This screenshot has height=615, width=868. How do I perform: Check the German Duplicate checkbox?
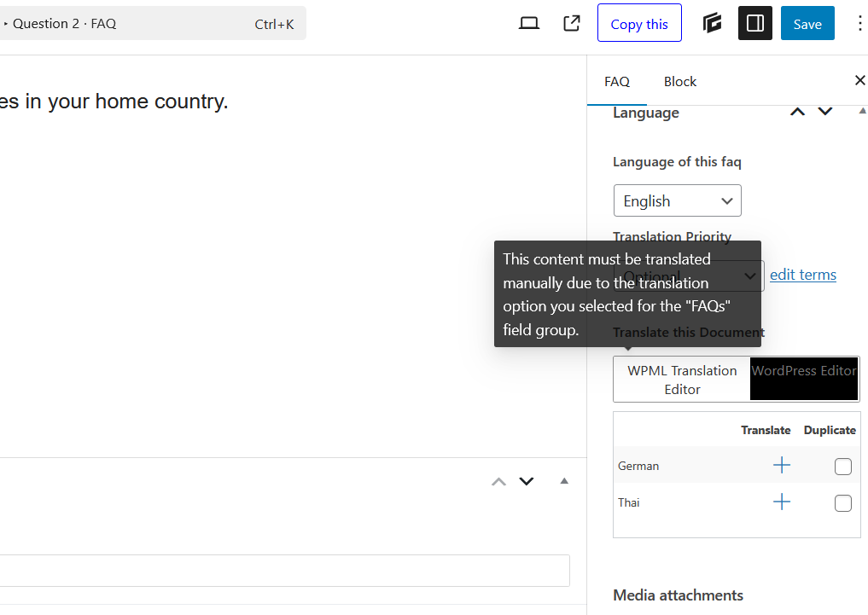click(842, 467)
